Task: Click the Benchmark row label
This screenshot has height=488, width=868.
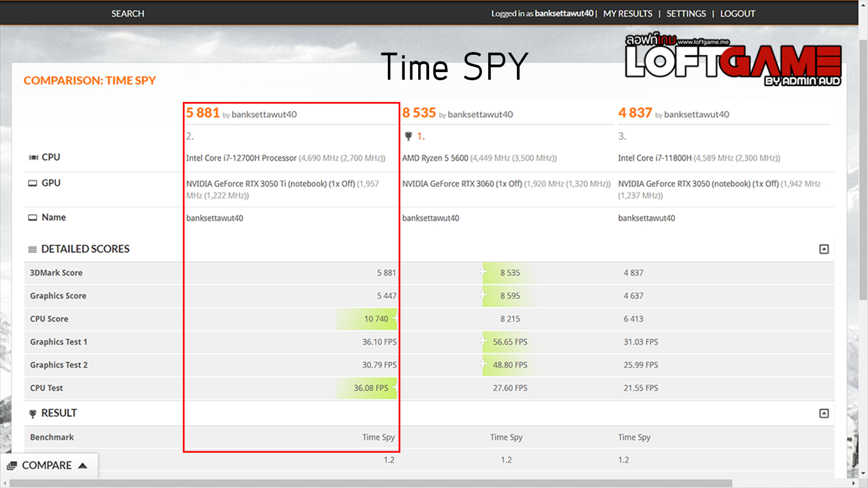Action: [52, 437]
